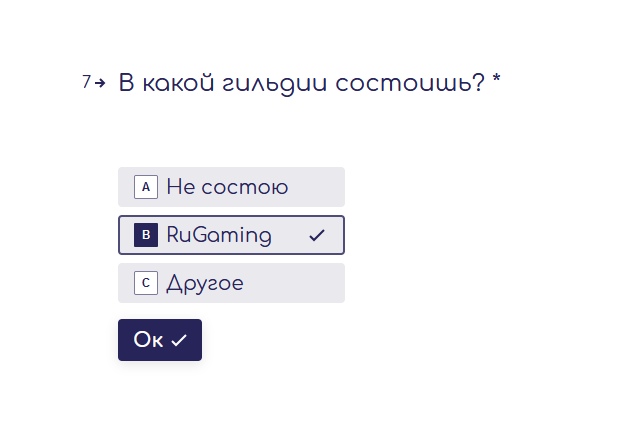Click the "Другое" text label
The width and height of the screenshot is (642, 424).
pyautogui.click(x=204, y=283)
